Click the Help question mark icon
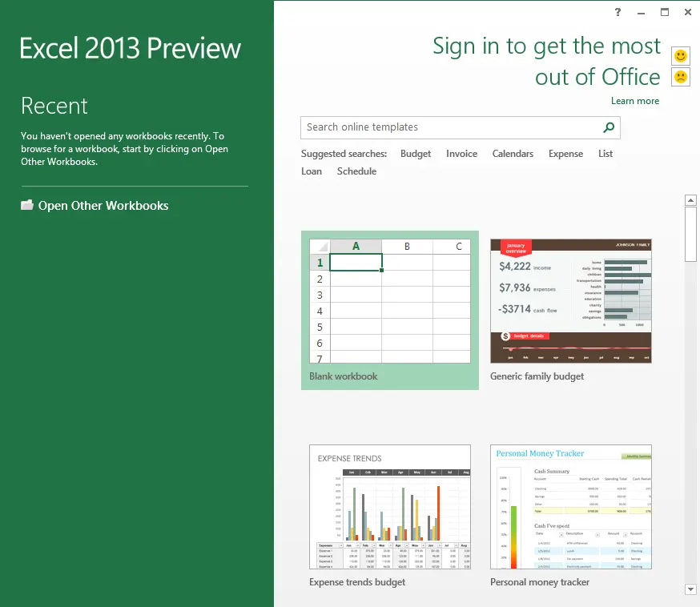This screenshot has width=700, height=607. (x=617, y=13)
